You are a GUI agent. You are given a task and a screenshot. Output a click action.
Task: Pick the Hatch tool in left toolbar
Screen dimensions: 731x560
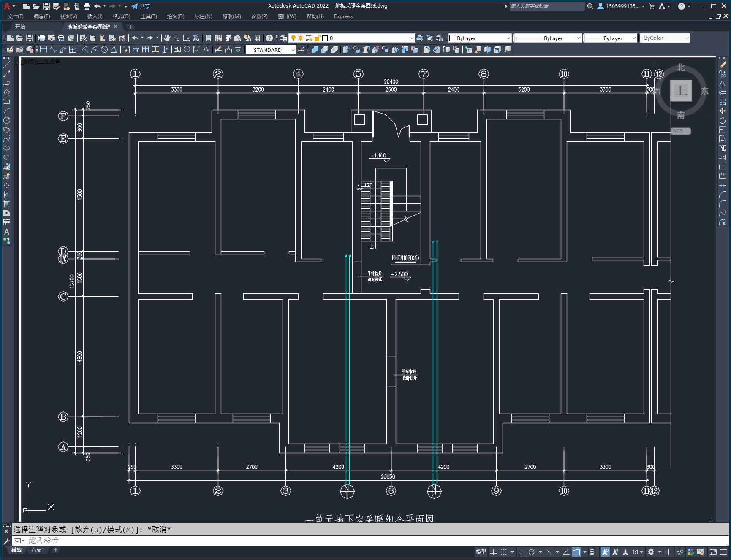(7, 195)
